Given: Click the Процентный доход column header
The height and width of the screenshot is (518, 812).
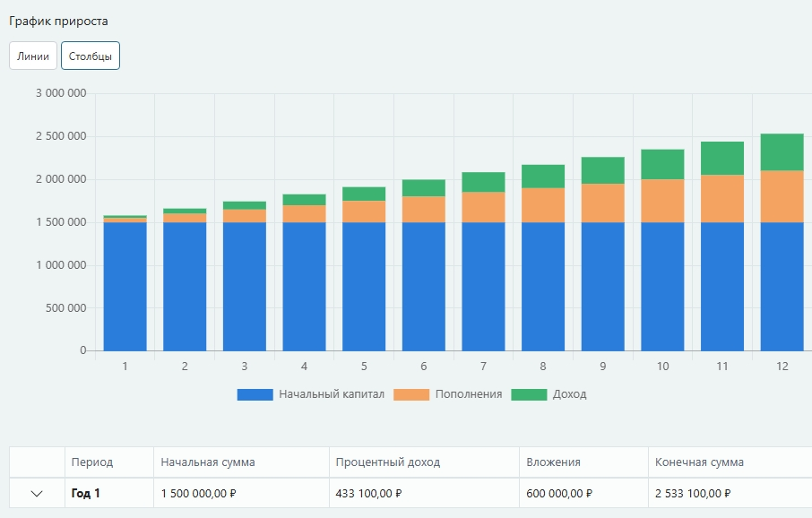Looking at the screenshot, I should click(388, 462).
